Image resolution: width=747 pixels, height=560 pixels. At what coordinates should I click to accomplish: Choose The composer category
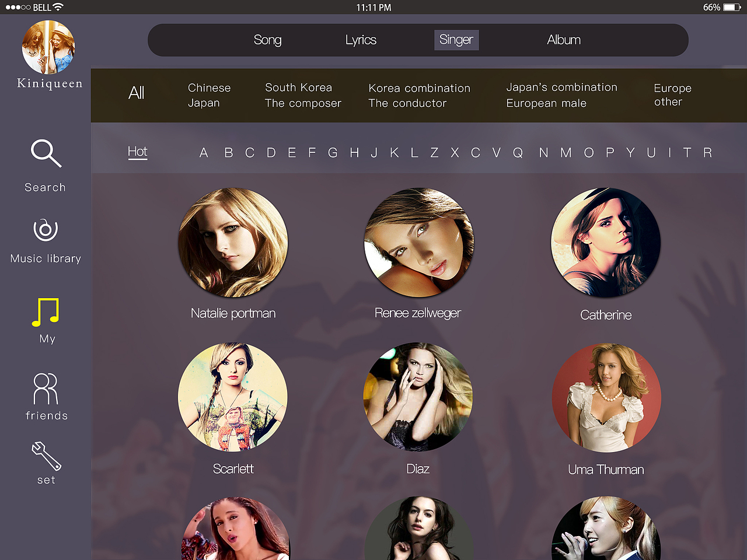click(x=303, y=103)
